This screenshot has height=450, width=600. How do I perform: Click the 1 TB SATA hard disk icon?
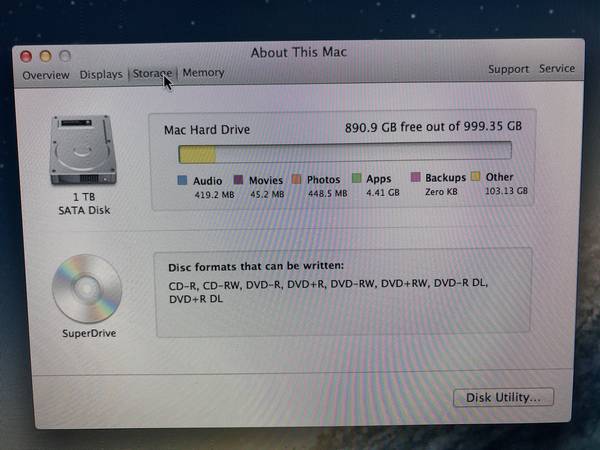click(x=84, y=152)
